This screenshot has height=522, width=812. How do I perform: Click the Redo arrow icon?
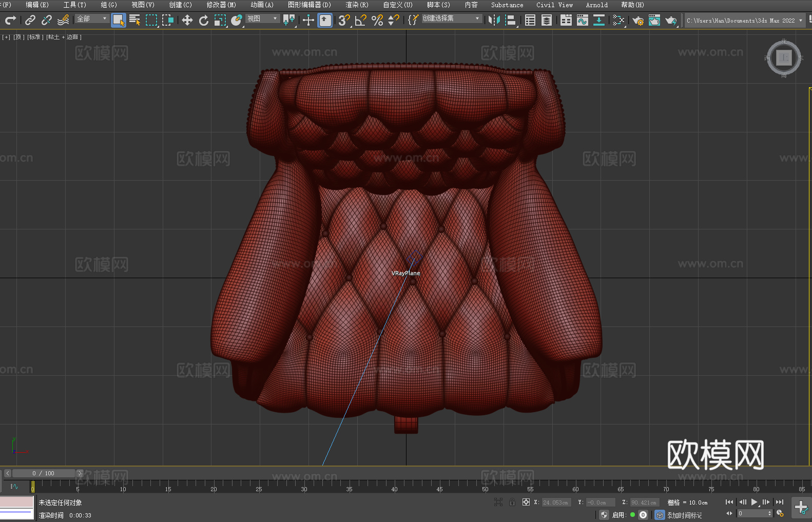click(x=10, y=20)
